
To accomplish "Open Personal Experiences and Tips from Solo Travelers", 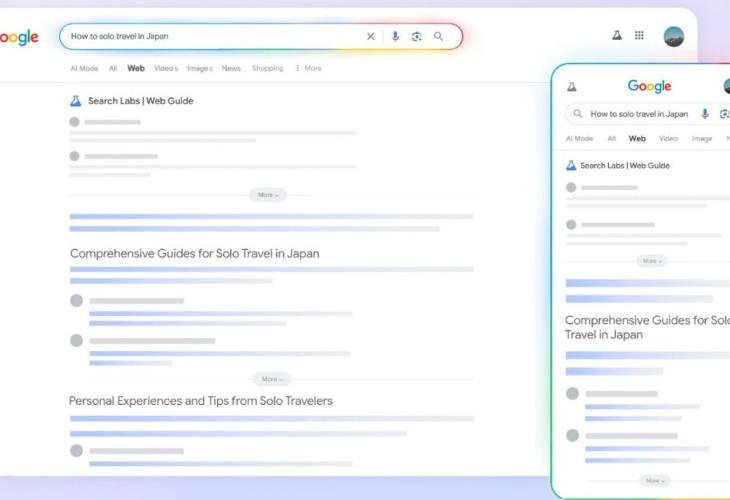I will (200, 401).
